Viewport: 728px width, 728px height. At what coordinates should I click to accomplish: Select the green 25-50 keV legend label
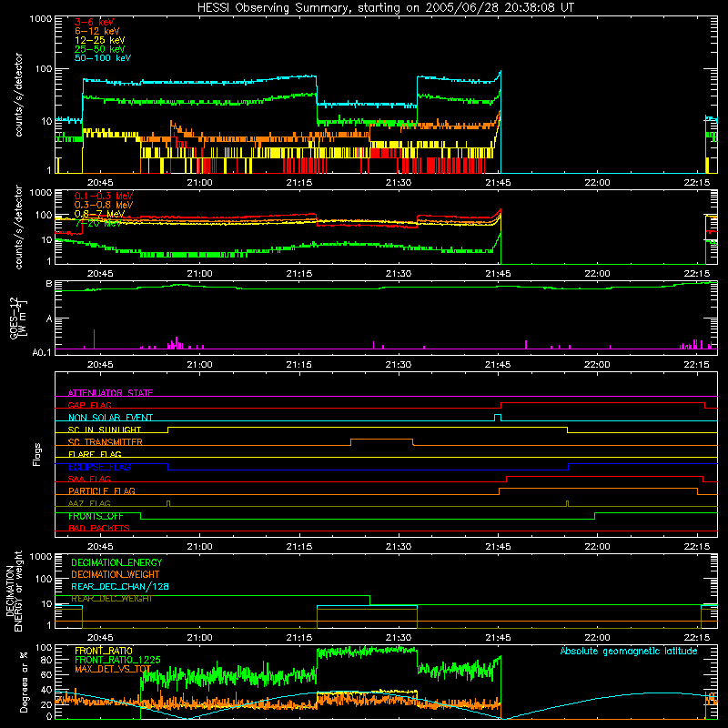coord(100,49)
